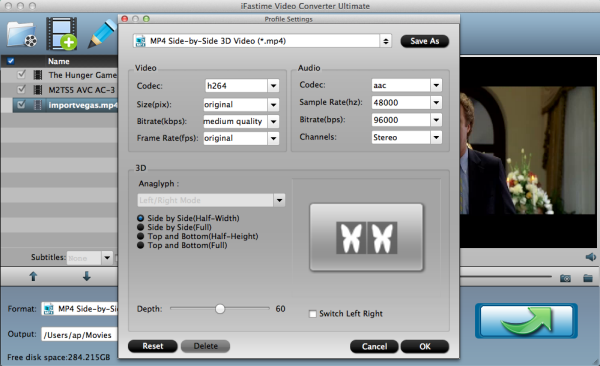
Task: Click the Save As button
Action: [425, 41]
